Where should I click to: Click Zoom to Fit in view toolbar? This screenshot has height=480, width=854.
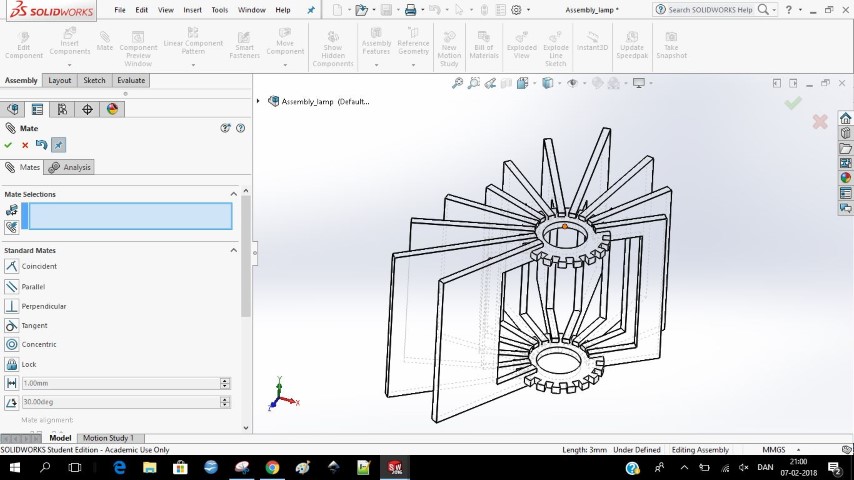[x=458, y=83]
